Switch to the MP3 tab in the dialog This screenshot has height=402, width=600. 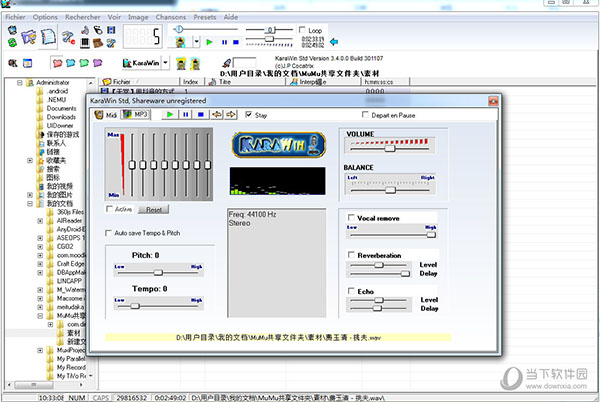point(135,114)
